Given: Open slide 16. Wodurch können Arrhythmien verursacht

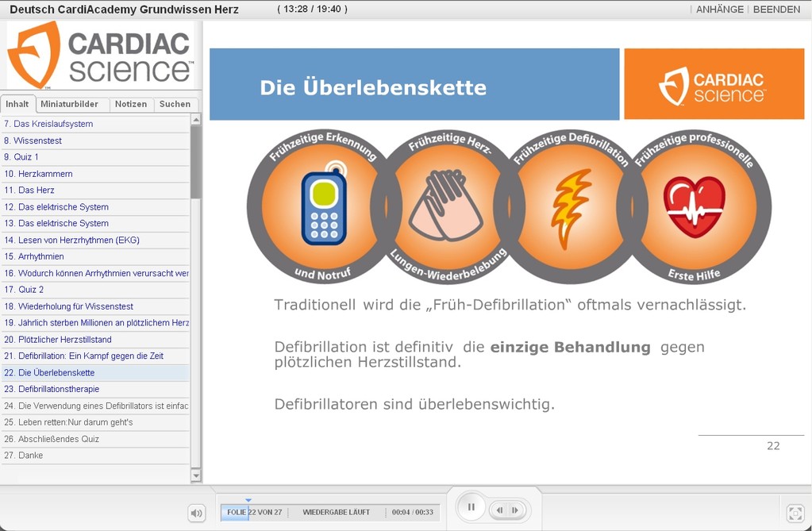Looking at the screenshot, I should pyautogui.click(x=95, y=273).
